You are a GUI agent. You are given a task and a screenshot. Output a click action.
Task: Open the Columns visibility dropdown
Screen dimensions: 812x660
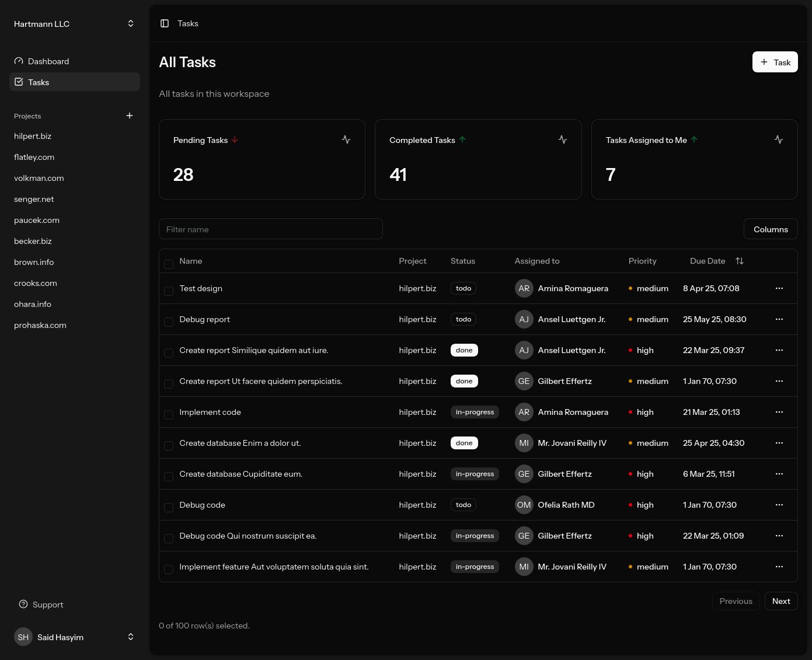tap(771, 229)
